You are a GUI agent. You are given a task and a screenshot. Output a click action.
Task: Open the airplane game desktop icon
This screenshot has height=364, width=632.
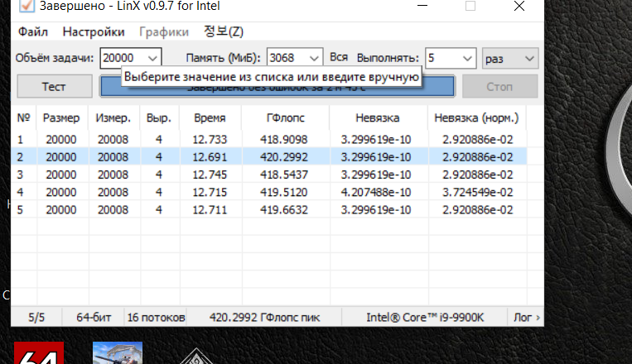pyautogui.click(x=118, y=352)
